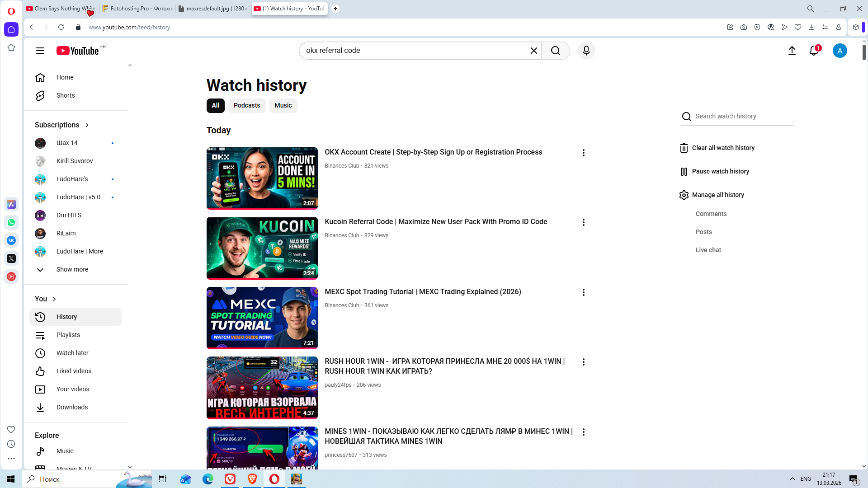Open Liked videos in the sidebar
Viewport: 868px width, 488px height.
(74, 371)
